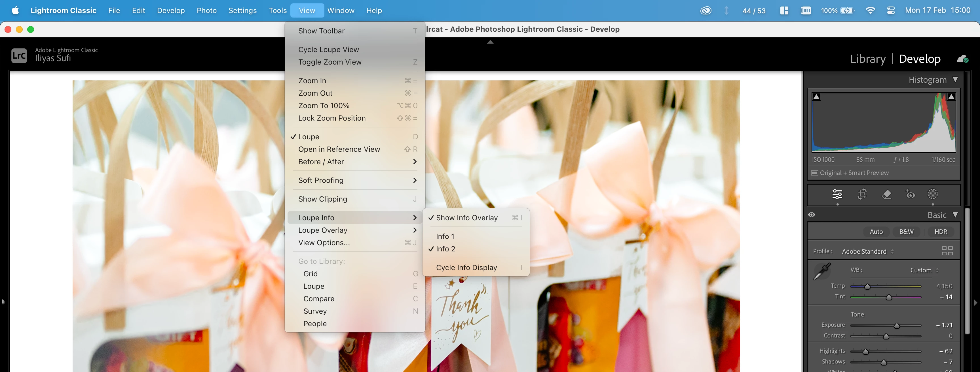The height and width of the screenshot is (372, 980).
Task: Pick the White Balance eyedropper tool
Action: (822, 271)
